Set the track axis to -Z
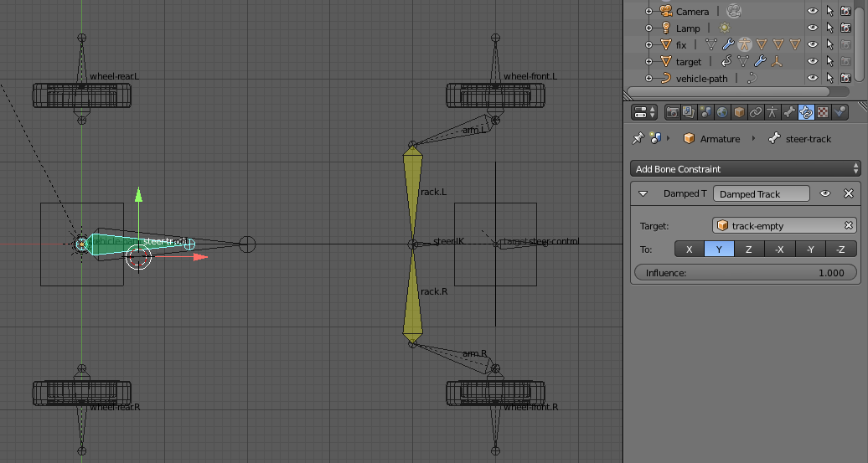 [840, 249]
